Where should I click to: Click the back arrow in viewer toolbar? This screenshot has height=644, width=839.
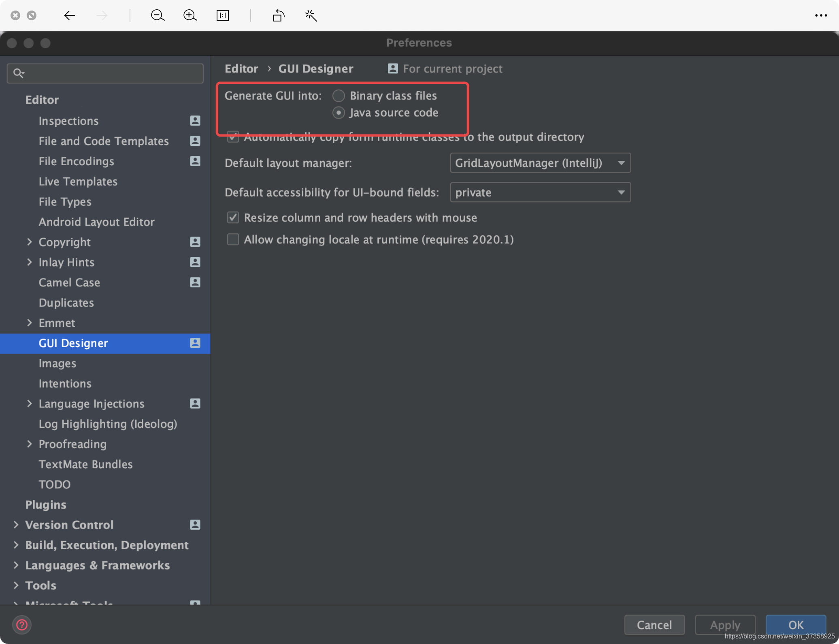tap(70, 15)
